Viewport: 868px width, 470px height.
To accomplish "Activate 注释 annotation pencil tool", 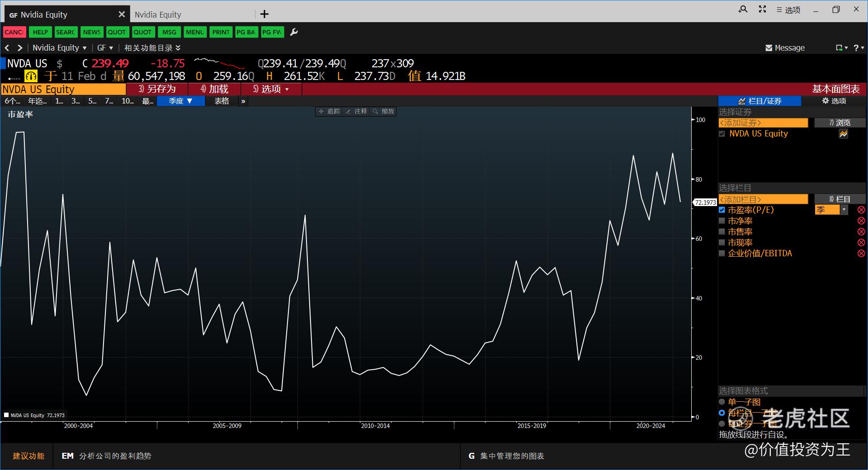I will point(356,111).
